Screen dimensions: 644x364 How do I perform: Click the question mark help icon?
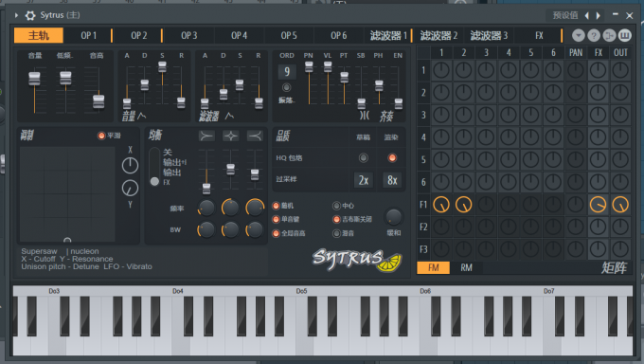(x=594, y=35)
